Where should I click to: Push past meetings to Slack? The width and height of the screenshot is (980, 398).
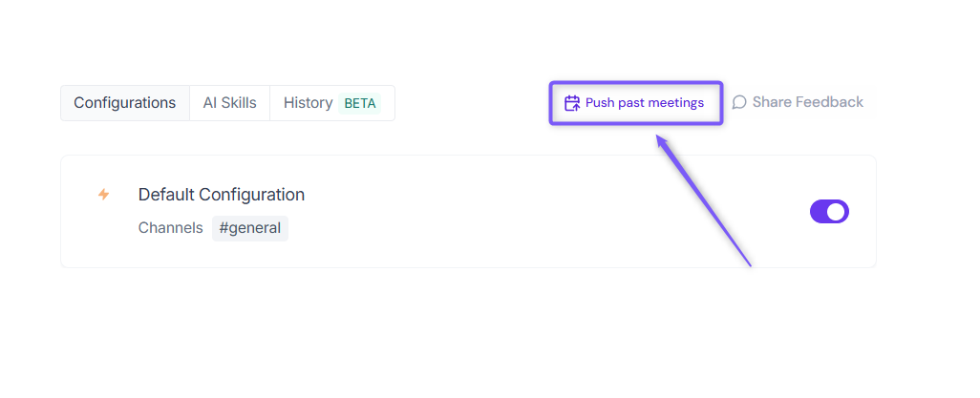coord(635,103)
